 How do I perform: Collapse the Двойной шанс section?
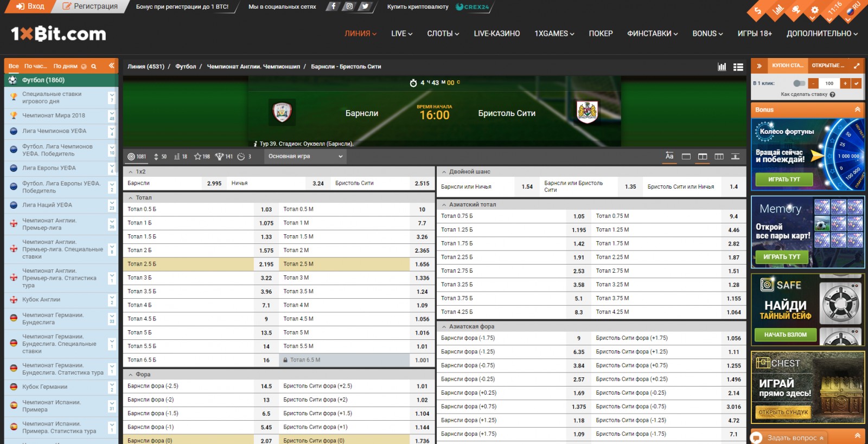[x=444, y=172]
